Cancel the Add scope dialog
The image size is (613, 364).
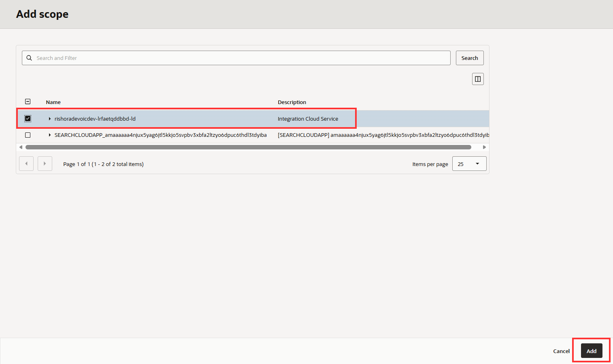coord(561,351)
